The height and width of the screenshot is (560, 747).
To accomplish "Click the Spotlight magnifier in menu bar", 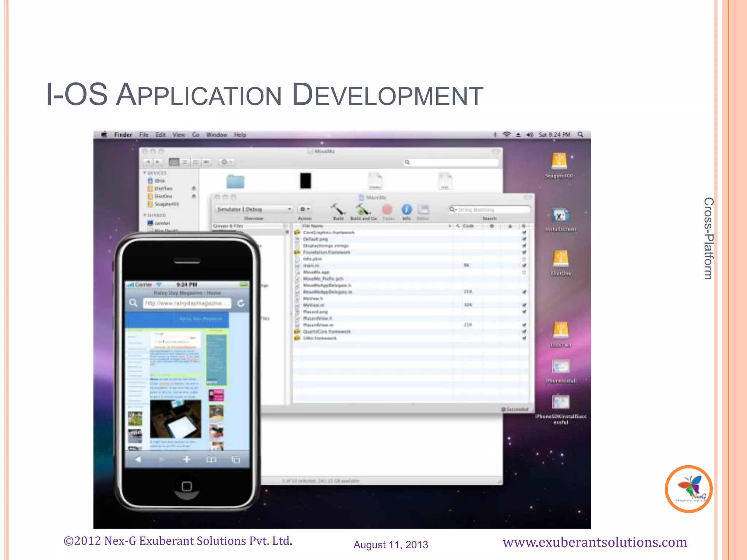I will tap(580, 135).
